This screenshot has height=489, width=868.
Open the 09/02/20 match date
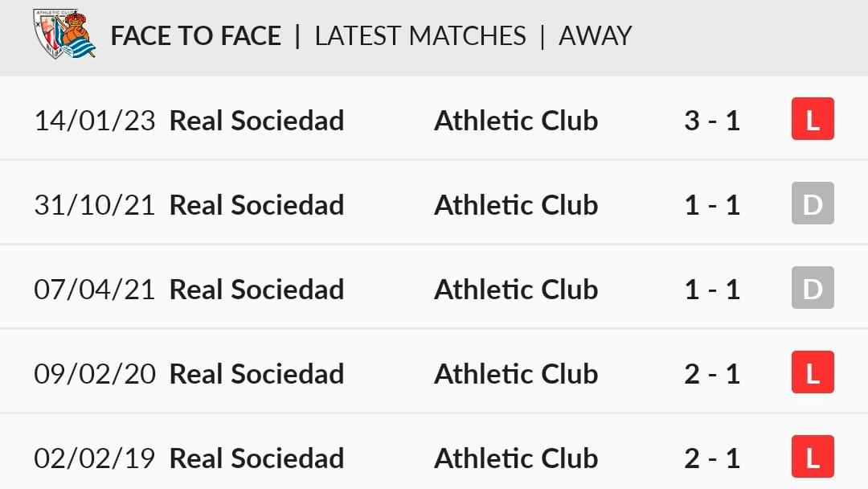[x=95, y=374]
